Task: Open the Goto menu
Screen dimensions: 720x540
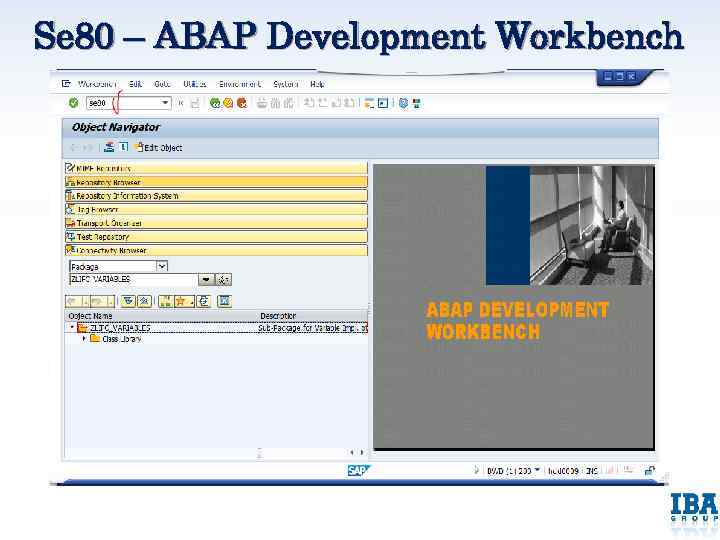Action: [x=162, y=84]
